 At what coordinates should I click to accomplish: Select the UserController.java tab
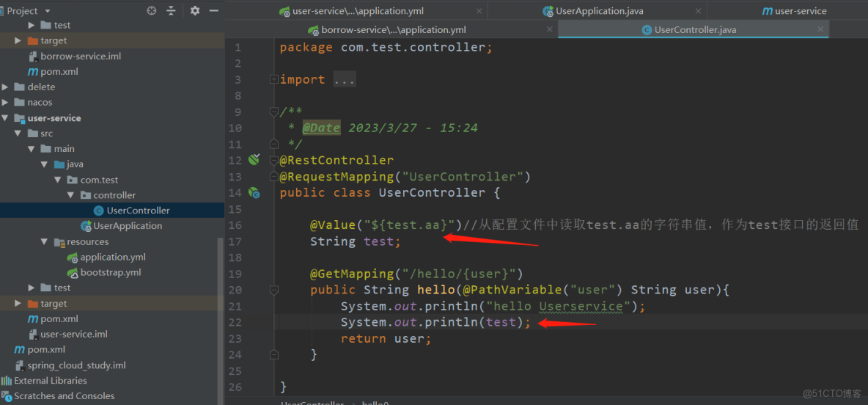pyautogui.click(x=688, y=29)
